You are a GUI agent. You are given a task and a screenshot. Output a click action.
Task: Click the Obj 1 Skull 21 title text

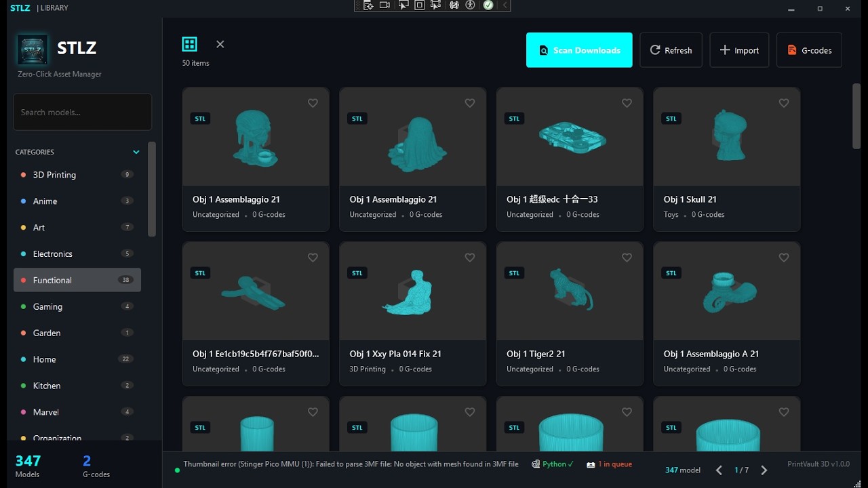pyautogui.click(x=690, y=199)
